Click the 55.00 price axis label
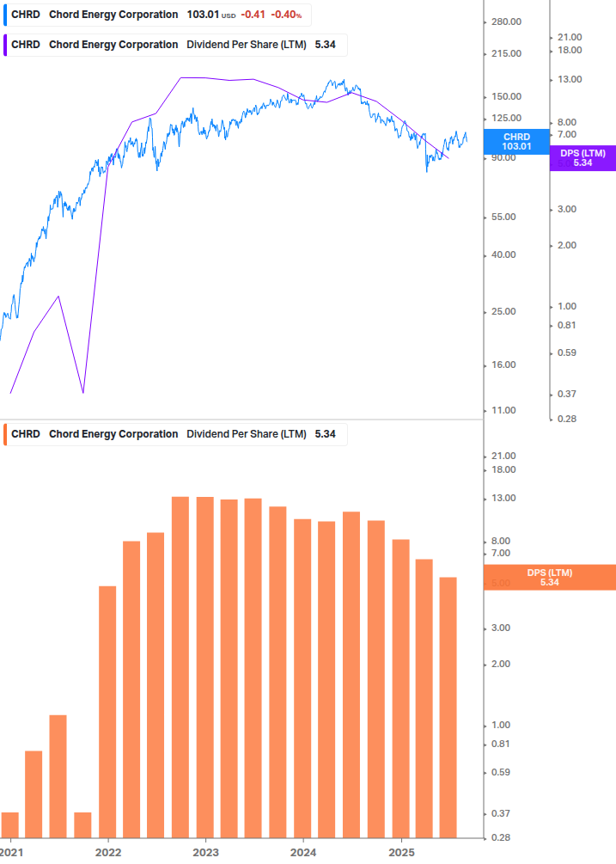 503,218
